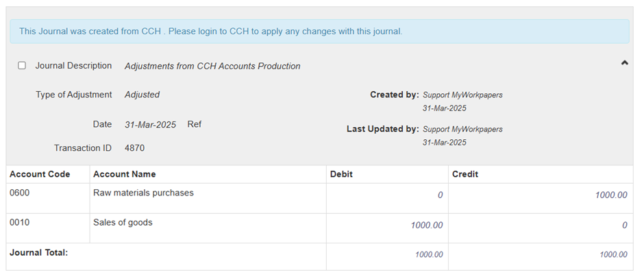Click Adjustments from CCH Accounts Production text

[212, 67]
